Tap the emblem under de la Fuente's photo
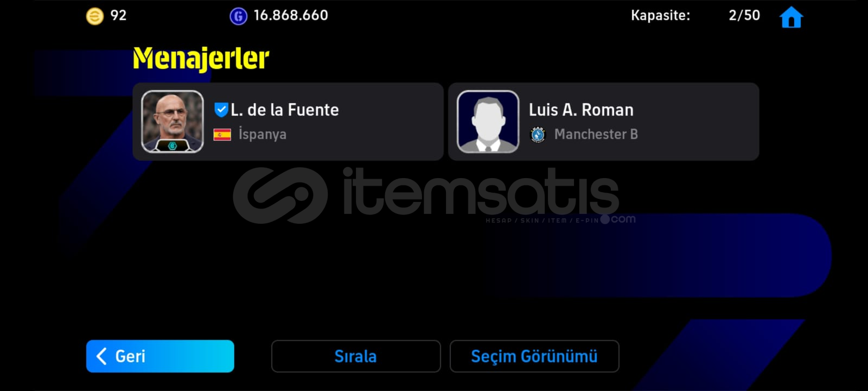868x391 pixels. click(x=173, y=146)
